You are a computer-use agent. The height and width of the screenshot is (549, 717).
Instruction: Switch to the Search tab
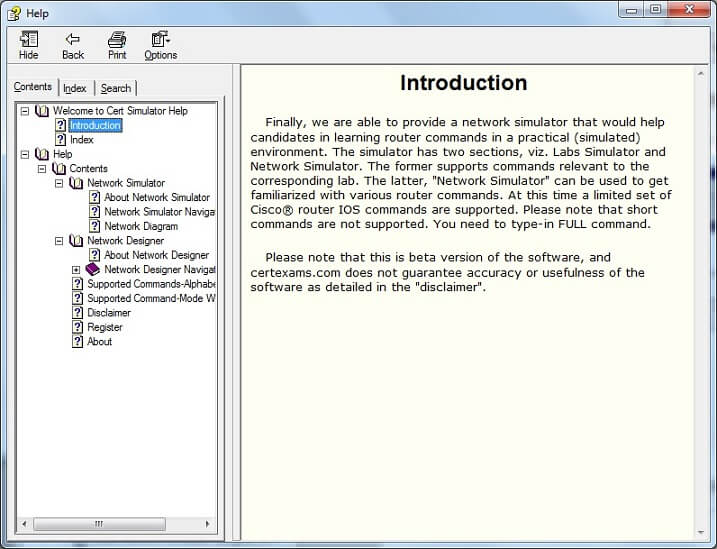click(116, 88)
